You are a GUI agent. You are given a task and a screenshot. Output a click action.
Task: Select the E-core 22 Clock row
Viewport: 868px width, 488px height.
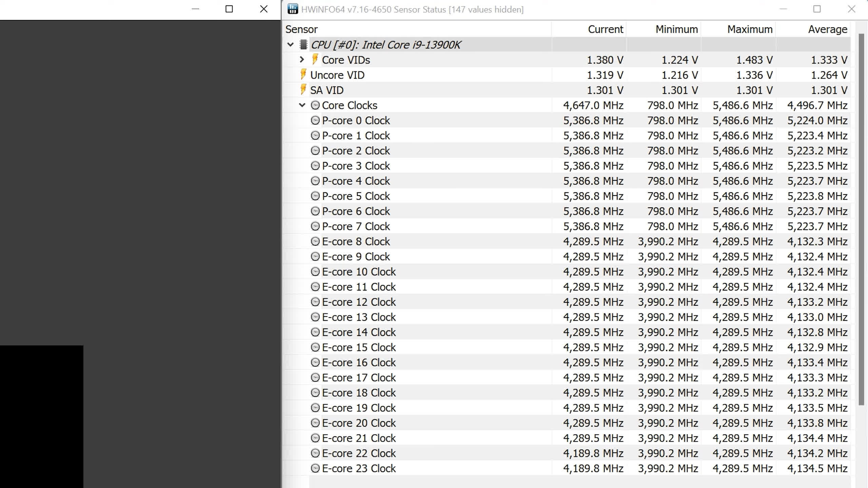566,453
